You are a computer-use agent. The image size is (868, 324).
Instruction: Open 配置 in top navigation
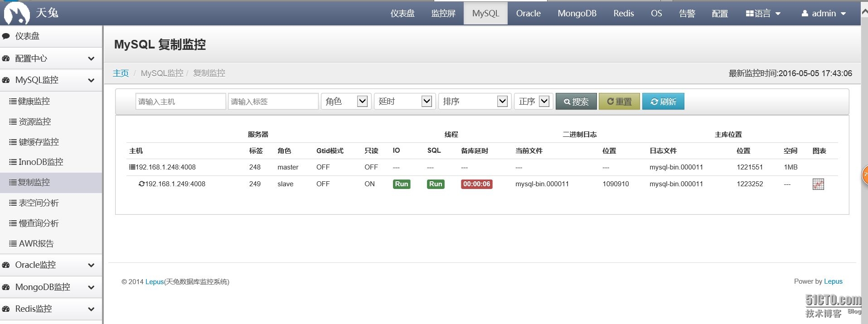(720, 14)
